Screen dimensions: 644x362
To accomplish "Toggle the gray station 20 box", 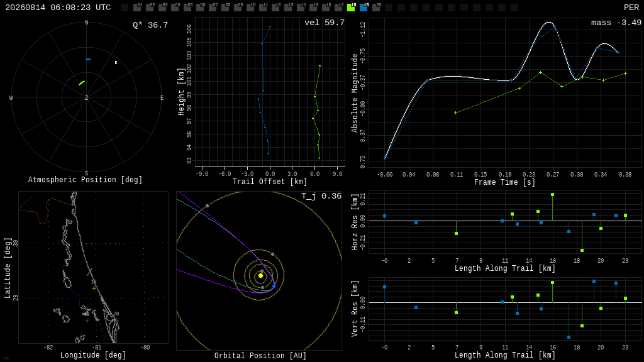I will (x=377, y=8).
